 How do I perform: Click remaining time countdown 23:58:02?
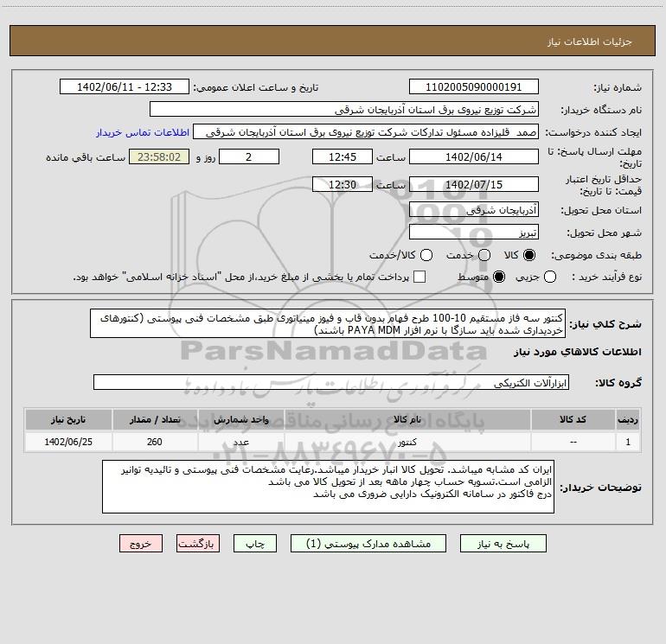click(x=159, y=156)
